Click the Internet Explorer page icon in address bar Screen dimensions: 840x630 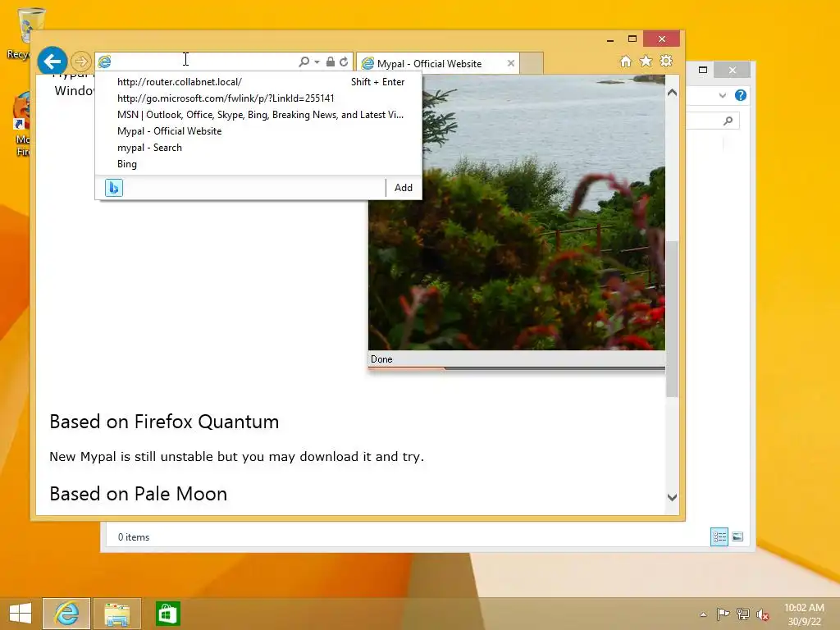[104, 62]
